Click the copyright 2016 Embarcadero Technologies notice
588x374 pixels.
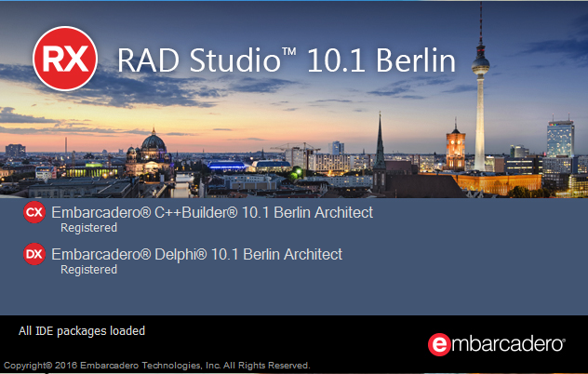(156, 366)
